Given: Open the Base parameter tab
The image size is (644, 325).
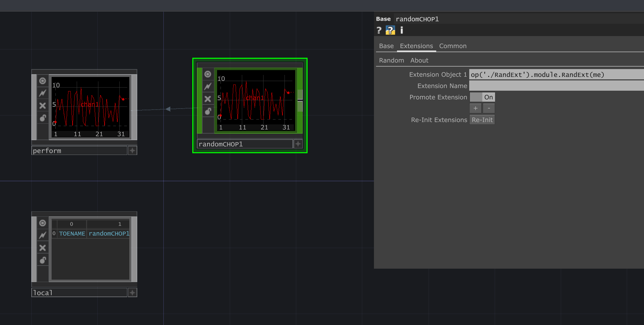Looking at the screenshot, I should [x=386, y=46].
